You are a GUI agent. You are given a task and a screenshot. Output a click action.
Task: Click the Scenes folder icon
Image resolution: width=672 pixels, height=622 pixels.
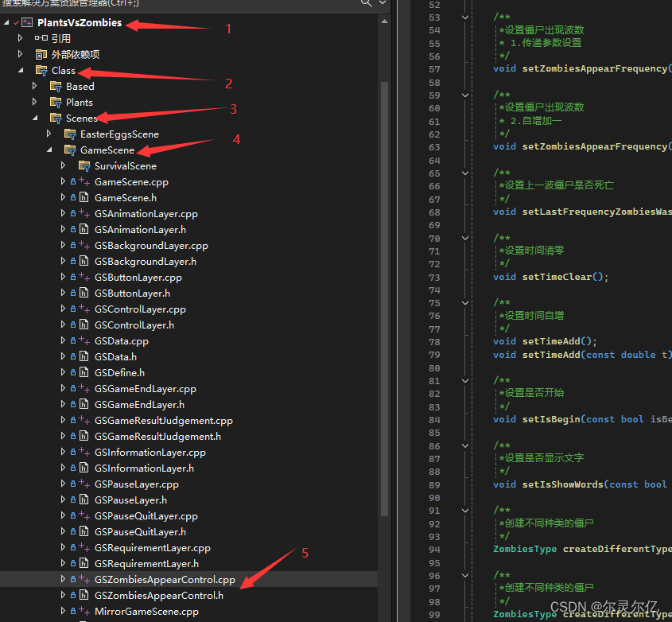tap(56, 119)
